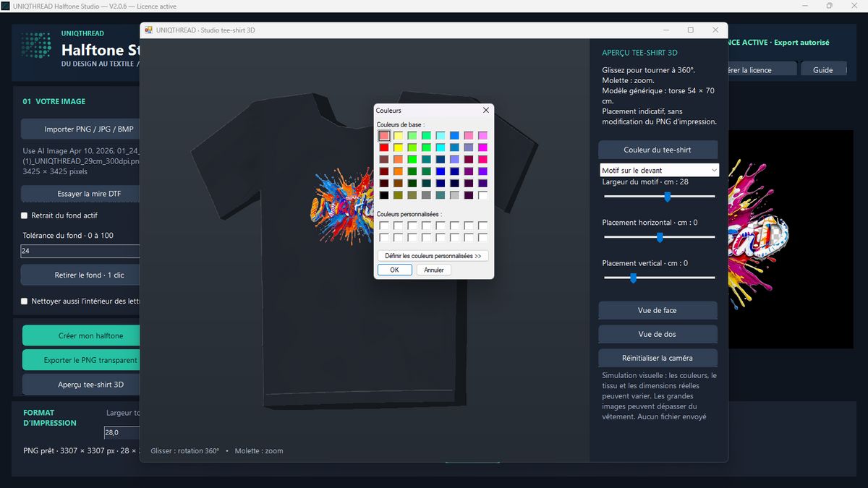Adjust the Placement horizontal slider
Screen dimensions: 868x488
tap(659, 236)
